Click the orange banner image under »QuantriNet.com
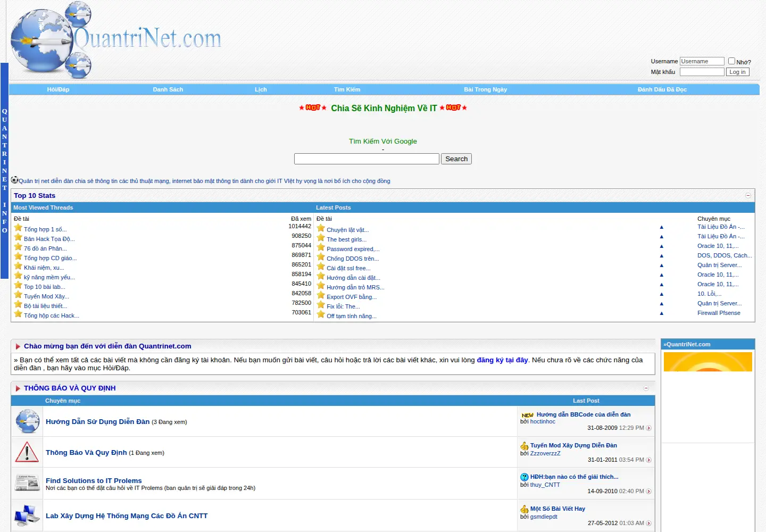 708,362
